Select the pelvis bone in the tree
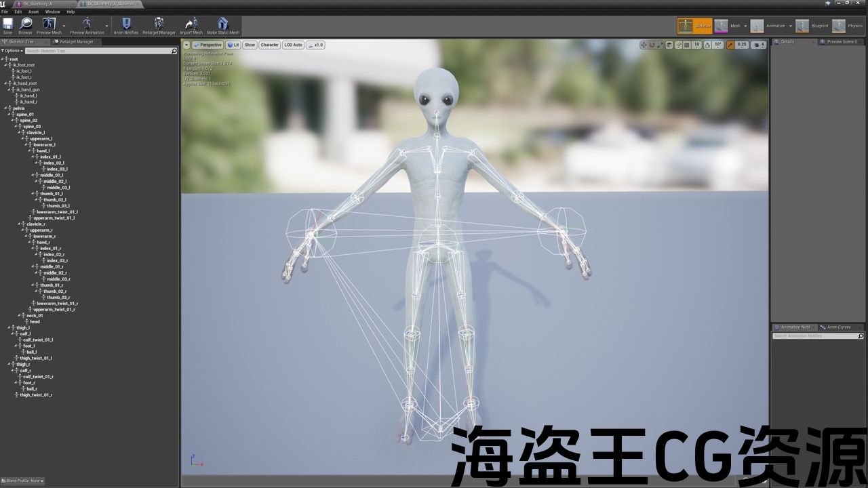The width and height of the screenshot is (868, 488). [18, 108]
